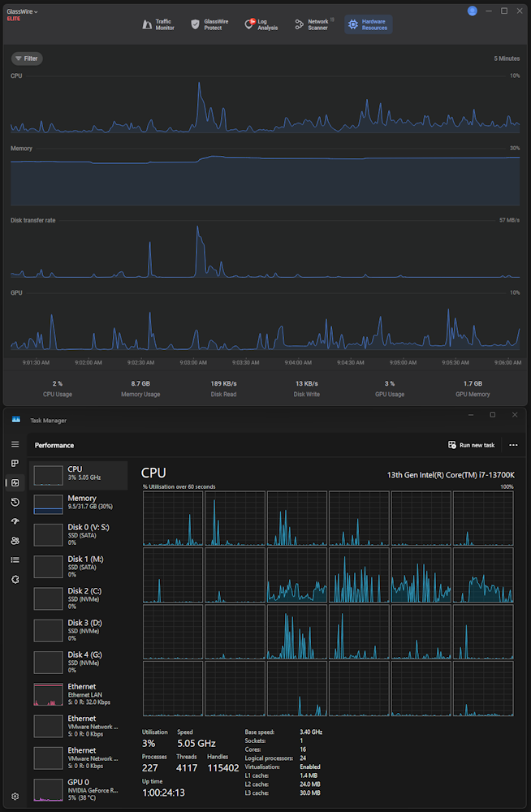The width and height of the screenshot is (531, 812).
Task: Open the GlassWire user account avatar
Action: pos(472,11)
